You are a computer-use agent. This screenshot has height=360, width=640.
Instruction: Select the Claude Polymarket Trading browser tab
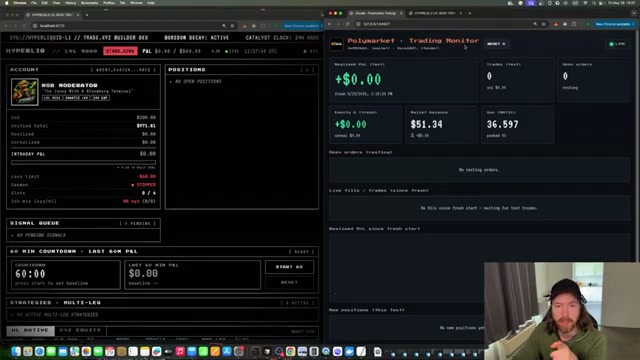pyautogui.click(x=375, y=13)
